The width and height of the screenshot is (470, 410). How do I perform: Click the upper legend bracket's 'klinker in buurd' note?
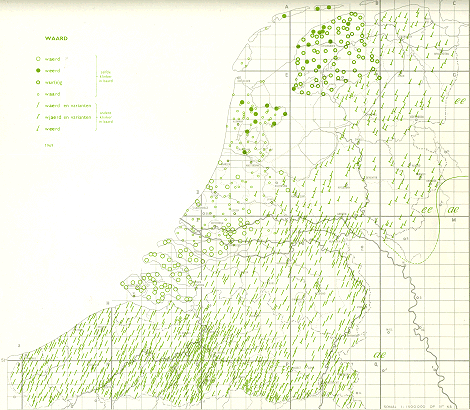(x=106, y=76)
